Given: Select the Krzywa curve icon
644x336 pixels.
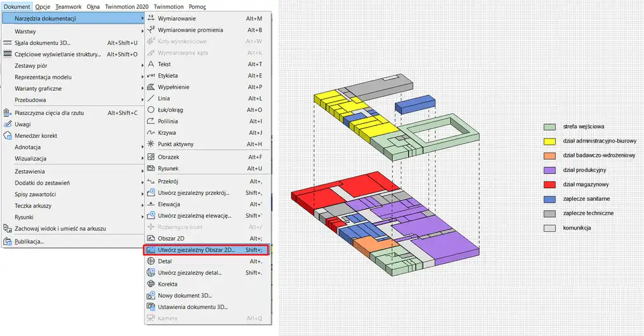Looking at the screenshot, I should 151,133.
